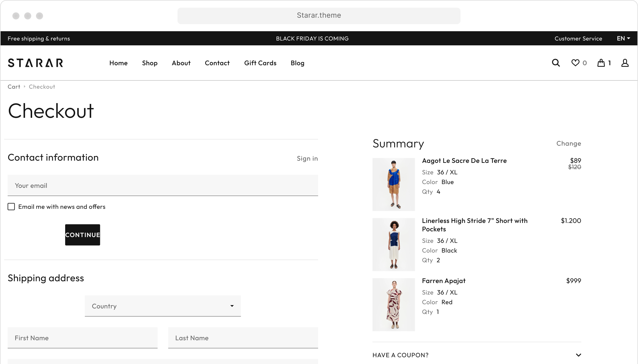Focus the First Name field
Viewport: 638px width, 364px height.
[83, 338]
